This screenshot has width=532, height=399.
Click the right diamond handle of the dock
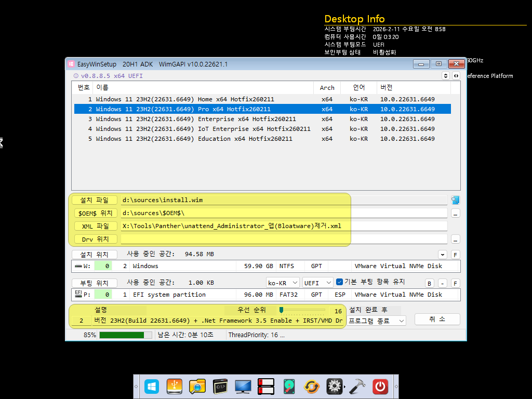[396, 387]
